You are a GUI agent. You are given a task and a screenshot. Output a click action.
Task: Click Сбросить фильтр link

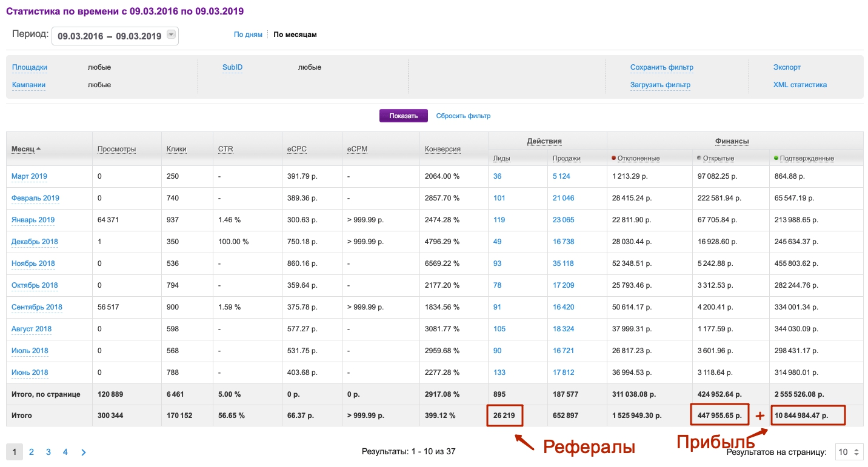(463, 116)
